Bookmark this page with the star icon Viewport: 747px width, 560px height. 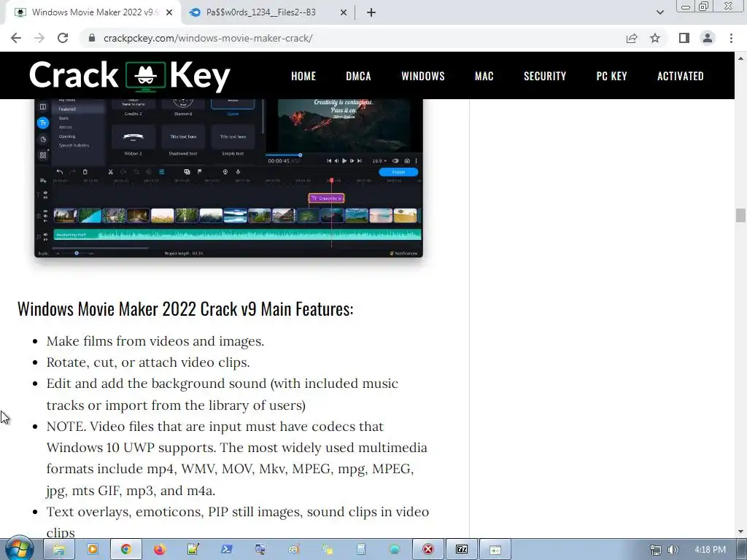pyautogui.click(x=655, y=38)
